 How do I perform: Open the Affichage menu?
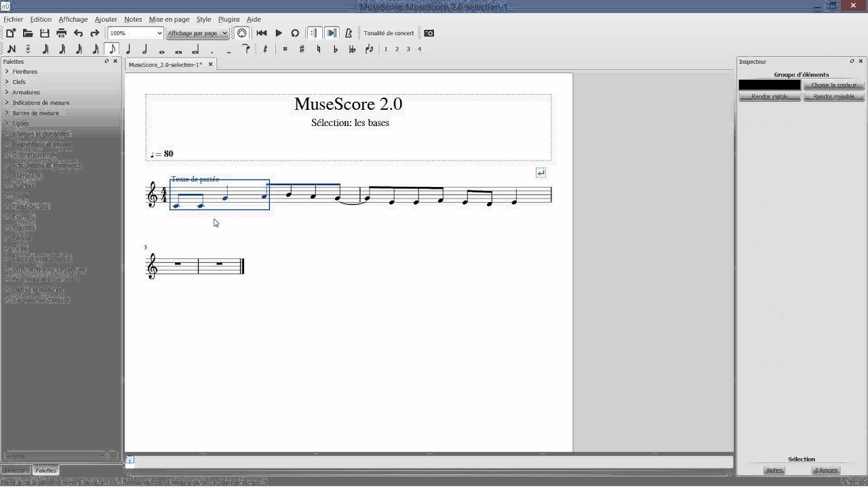point(73,20)
